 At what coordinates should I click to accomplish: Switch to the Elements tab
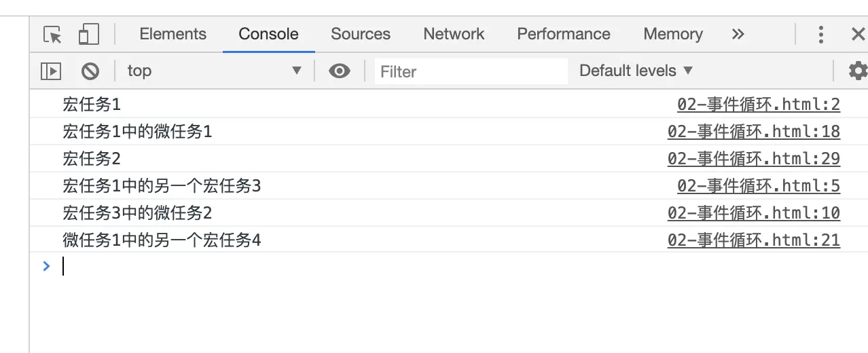[x=173, y=34]
